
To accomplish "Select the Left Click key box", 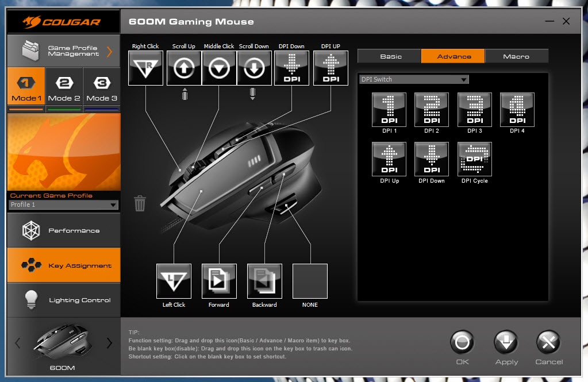I will (x=174, y=281).
